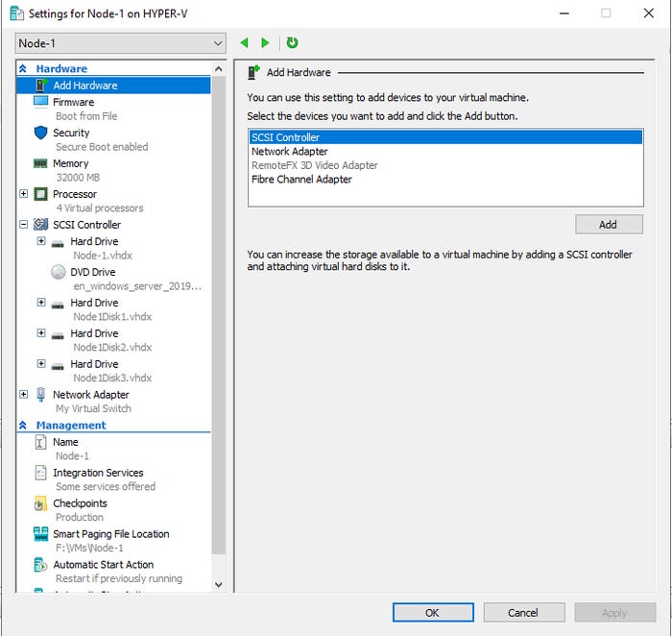Click the Add button
672x636 pixels.
pos(608,224)
